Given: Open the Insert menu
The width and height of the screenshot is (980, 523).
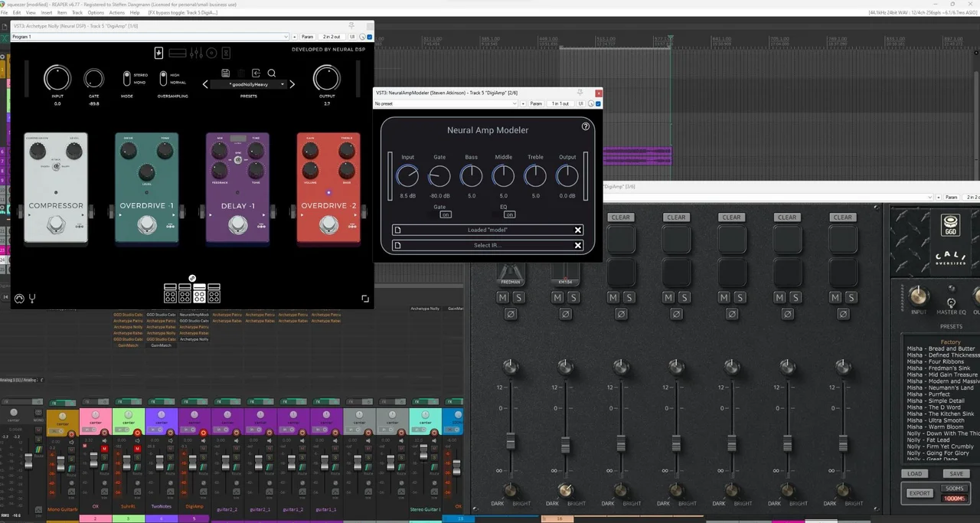Looking at the screenshot, I should pyautogui.click(x=47, y=13).
